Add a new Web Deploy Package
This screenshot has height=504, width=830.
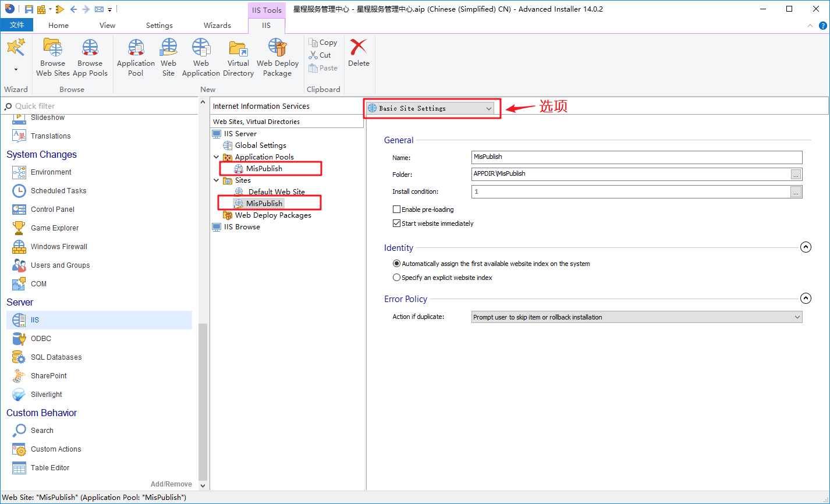278,58
